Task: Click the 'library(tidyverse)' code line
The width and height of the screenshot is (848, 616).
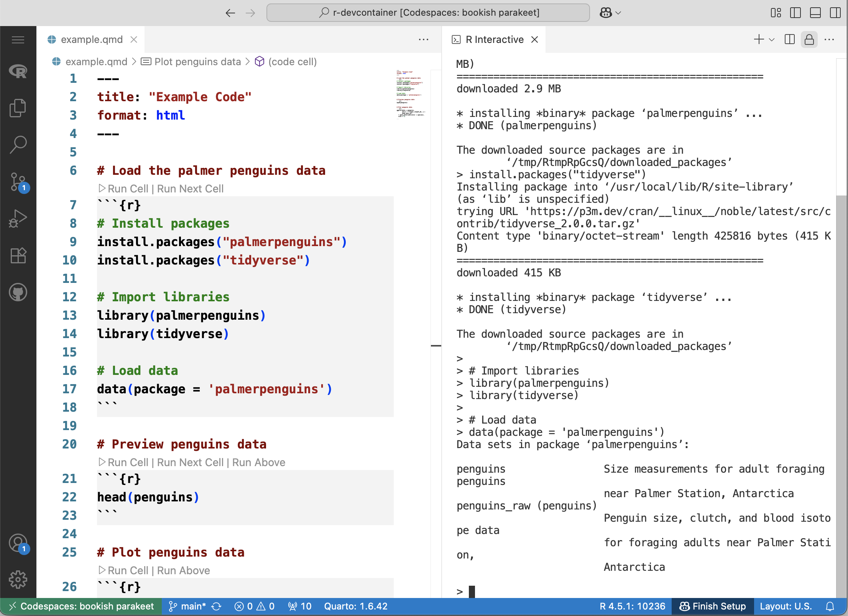Action: [x=163, y=333]
